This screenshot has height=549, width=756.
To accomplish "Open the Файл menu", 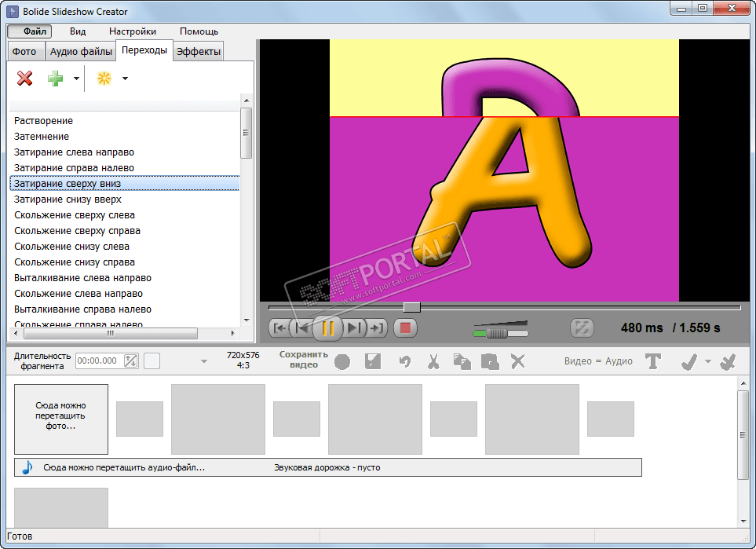I will tap(29, 31).
